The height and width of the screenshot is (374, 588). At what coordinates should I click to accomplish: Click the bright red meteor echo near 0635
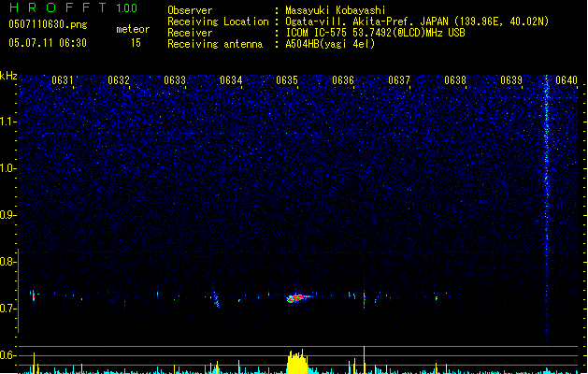[x=299, y=298]
